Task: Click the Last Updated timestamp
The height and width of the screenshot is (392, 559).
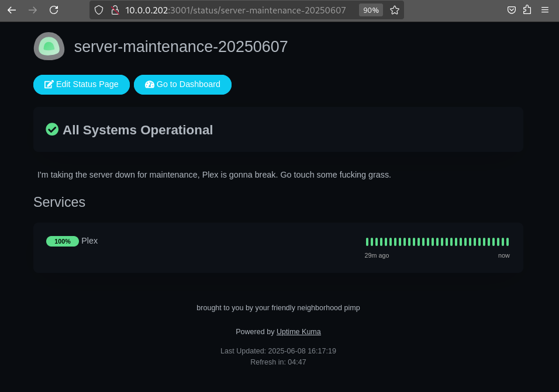Action: 278,351
